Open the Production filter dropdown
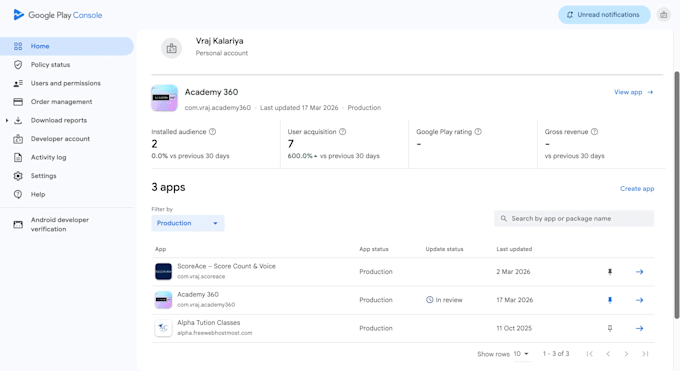The image size is (680, 371). pos(188,223)
